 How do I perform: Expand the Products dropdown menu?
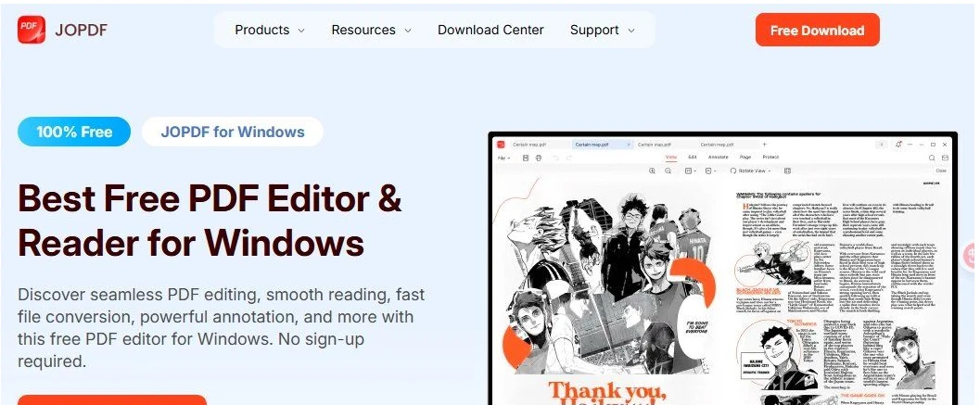point(270,30)
